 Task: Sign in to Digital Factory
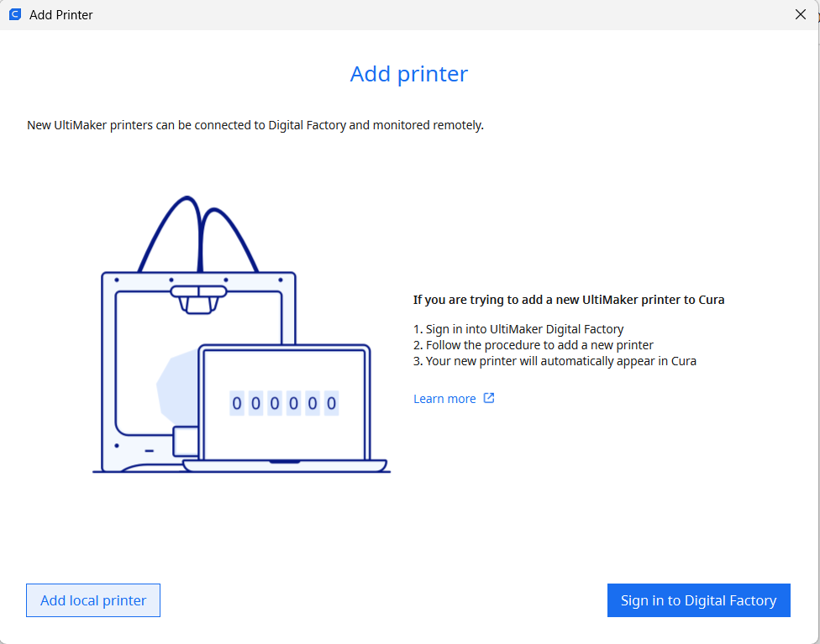(699, 600)
